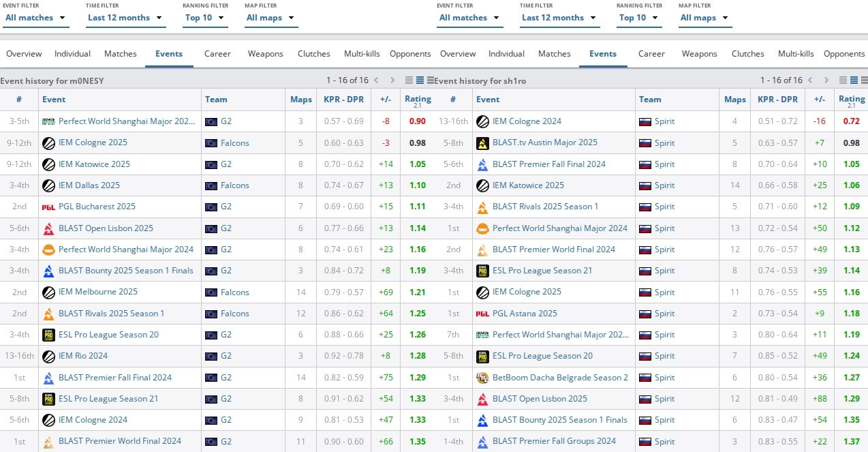The image size is (868, 452).
Task: Go to next page in m0NESY event history
Action: [x=392, y=80]
